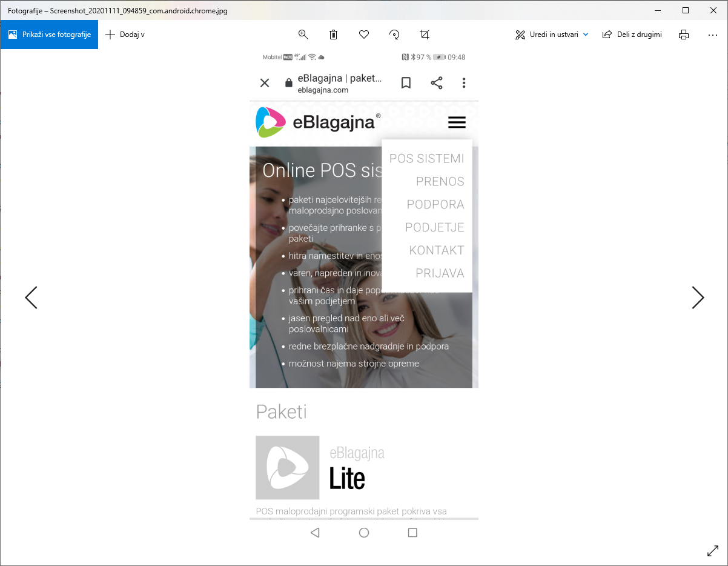The height and width of the screenshot is (566, 728).
Task: Add photo to favorites heart icon
Action: pyautogui.click(x=364, y=35)
